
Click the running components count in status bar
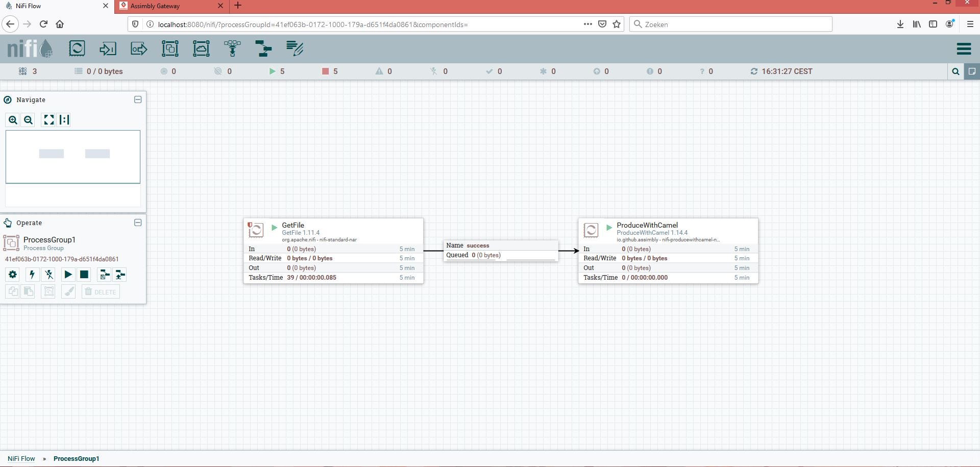pos(277,71)
